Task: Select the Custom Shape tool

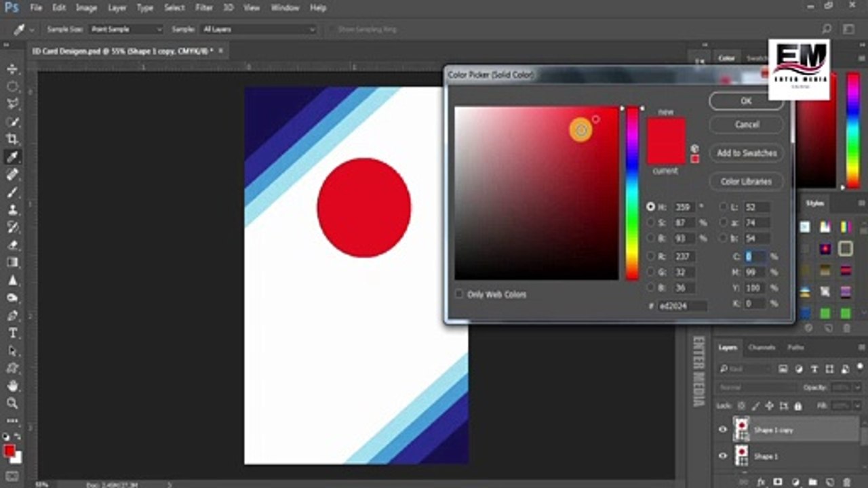Action: click(12, 369)
